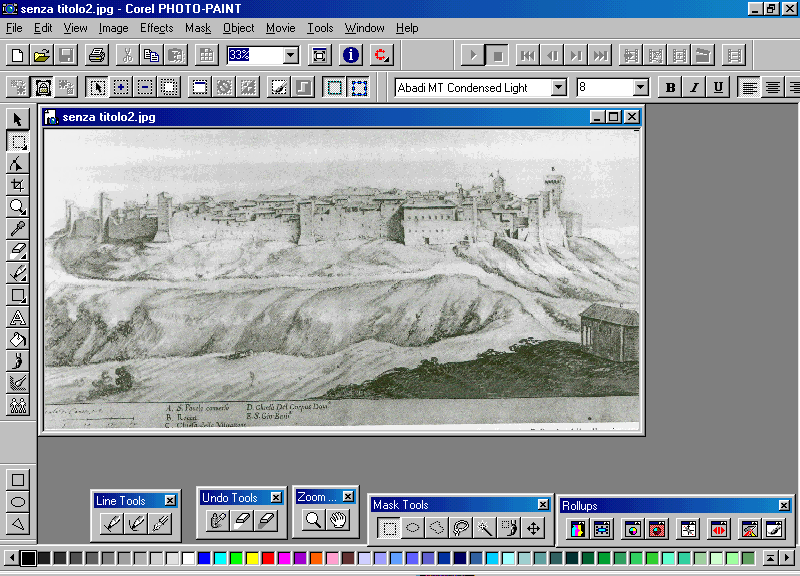Image resolution: width=800 pixels, height=576 pixels.
Task: Select the Hand tool in Zoom panel
Action: pos(339,520)
